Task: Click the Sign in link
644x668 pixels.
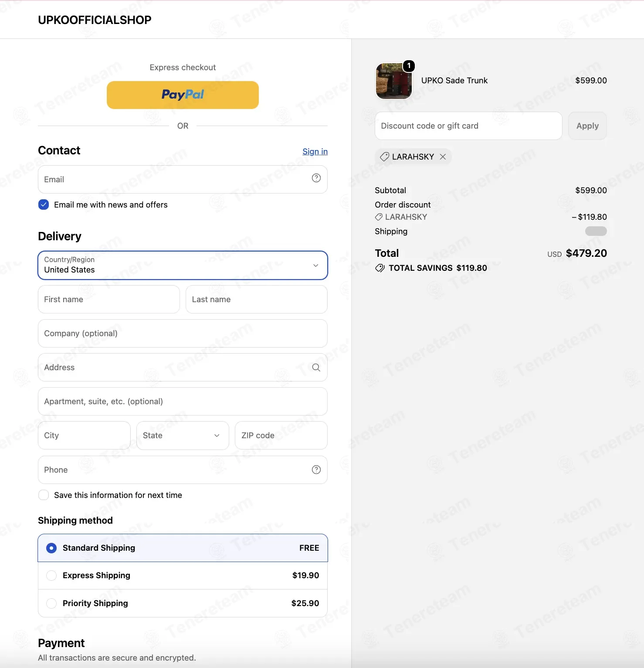Action: pyautogui.click(x=315, y=151)
